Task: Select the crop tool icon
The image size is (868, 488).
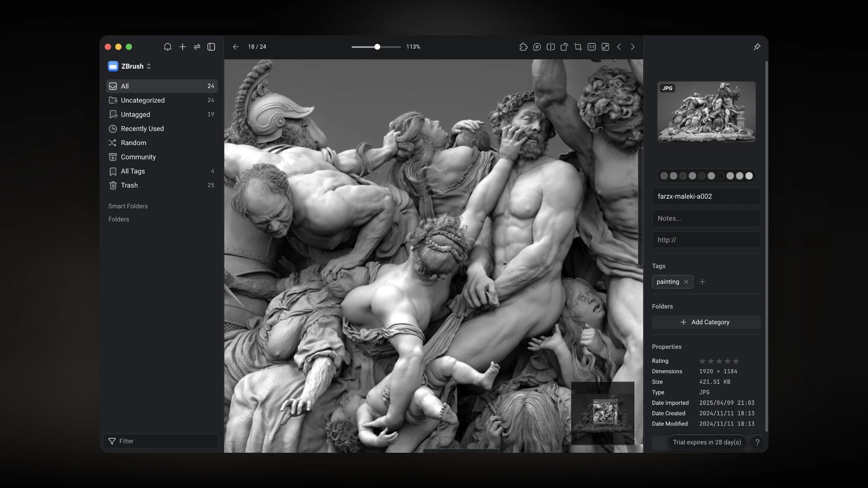Action: (578, 47)
